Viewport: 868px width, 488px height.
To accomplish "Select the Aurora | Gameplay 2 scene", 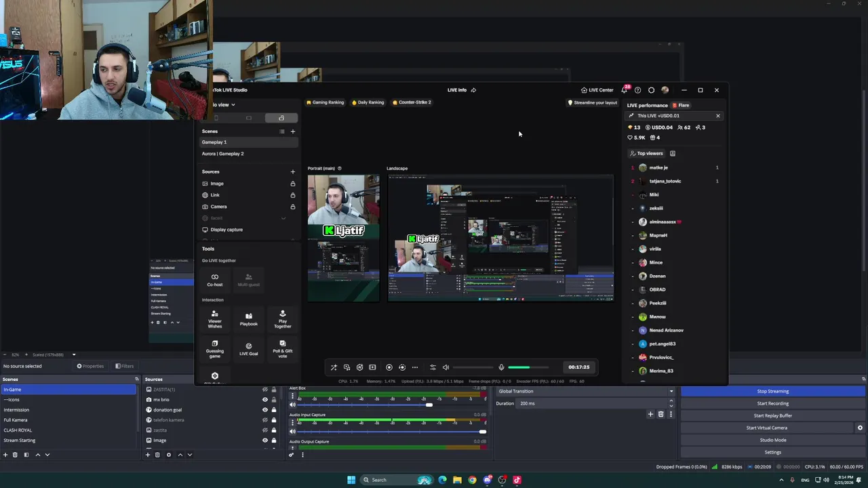I will pos(248,154).
